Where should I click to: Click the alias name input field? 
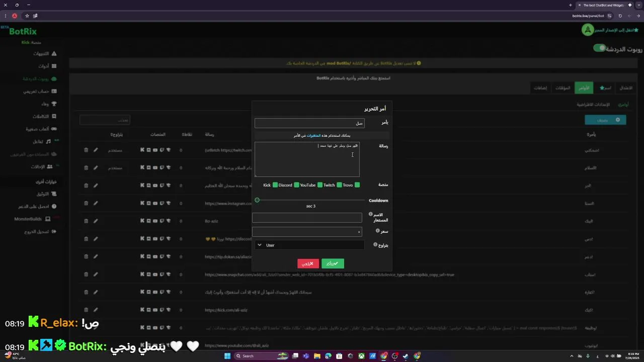coord(307,218)
